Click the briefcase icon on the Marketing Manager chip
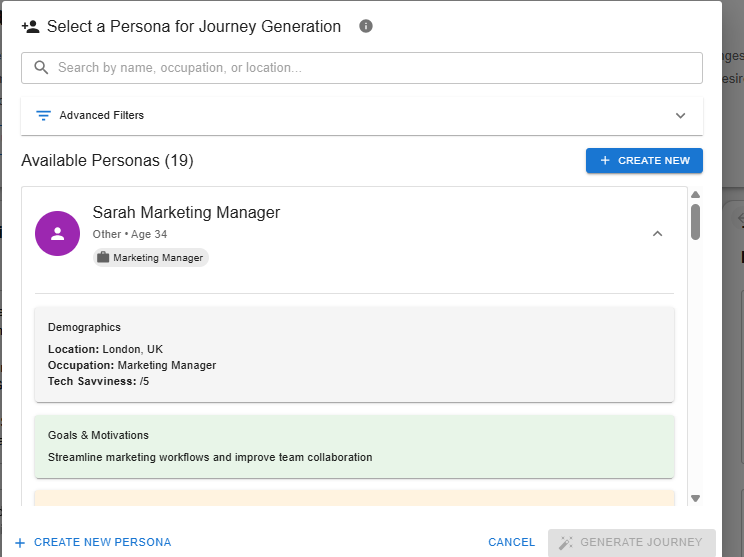The width and height of the screenshot is (744, 557). point(103,258)
